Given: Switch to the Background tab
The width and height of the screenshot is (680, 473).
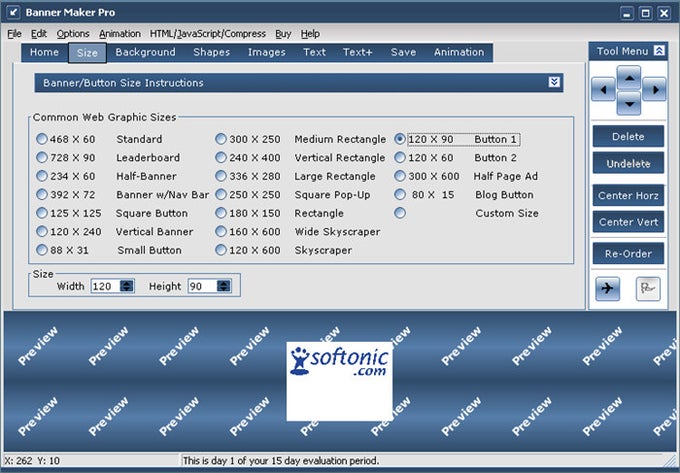Looking at the screenshot, I should tap(145, 52).
